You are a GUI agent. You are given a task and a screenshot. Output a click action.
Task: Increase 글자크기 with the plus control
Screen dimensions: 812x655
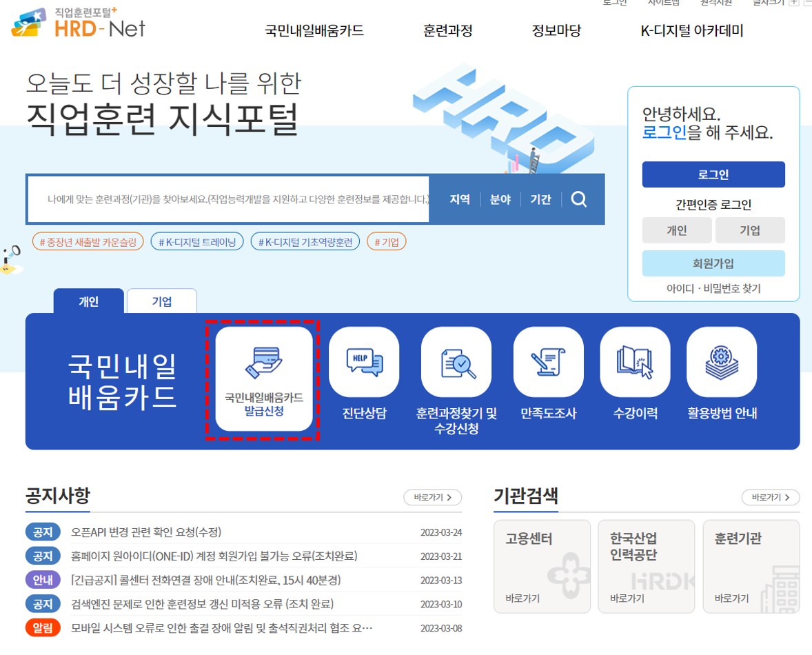pyautogui.click(x=794, y=3)
